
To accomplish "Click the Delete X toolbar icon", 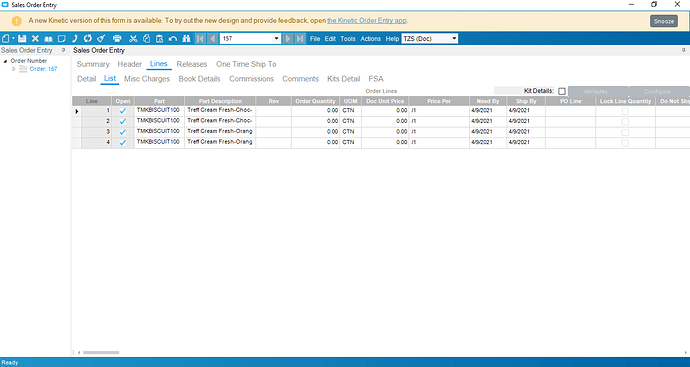I will [x=35, y=39].
